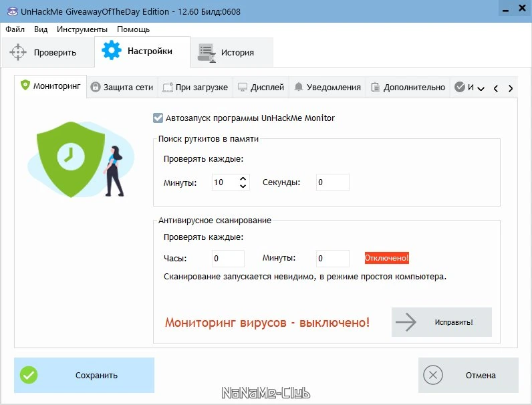The width and height of the screenshot is (532, 405).
Task: Click the bell icon on Уведомления tab
Action: pyautogui.click(x=299, y=87)
